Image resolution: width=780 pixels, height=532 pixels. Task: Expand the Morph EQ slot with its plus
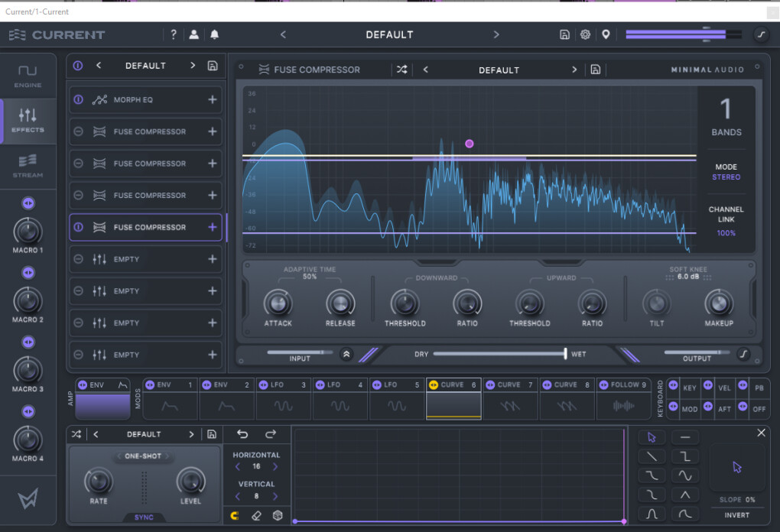pos(213,99)
